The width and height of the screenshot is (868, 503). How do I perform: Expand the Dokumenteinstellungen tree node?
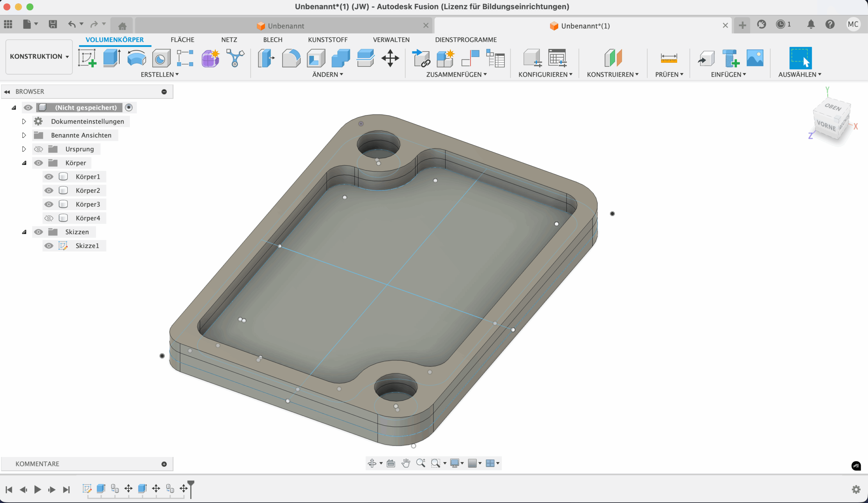click(x=24, y=122)
